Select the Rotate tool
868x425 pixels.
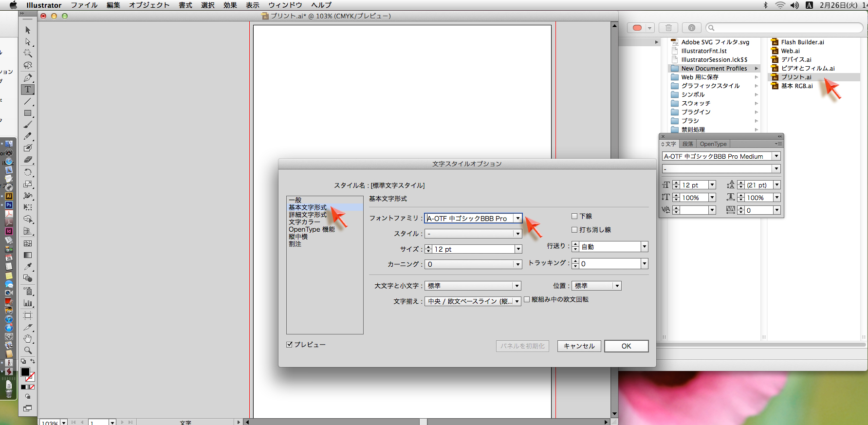tap(28, 172)
